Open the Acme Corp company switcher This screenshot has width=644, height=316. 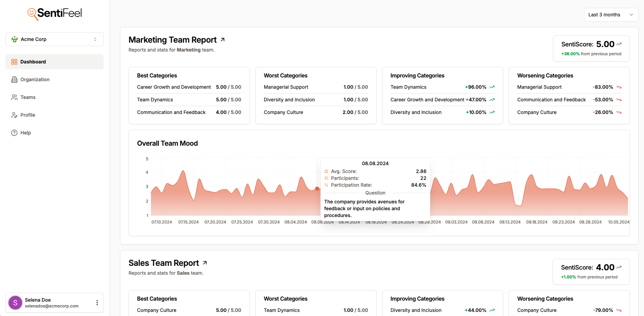(x=55, y=39)
